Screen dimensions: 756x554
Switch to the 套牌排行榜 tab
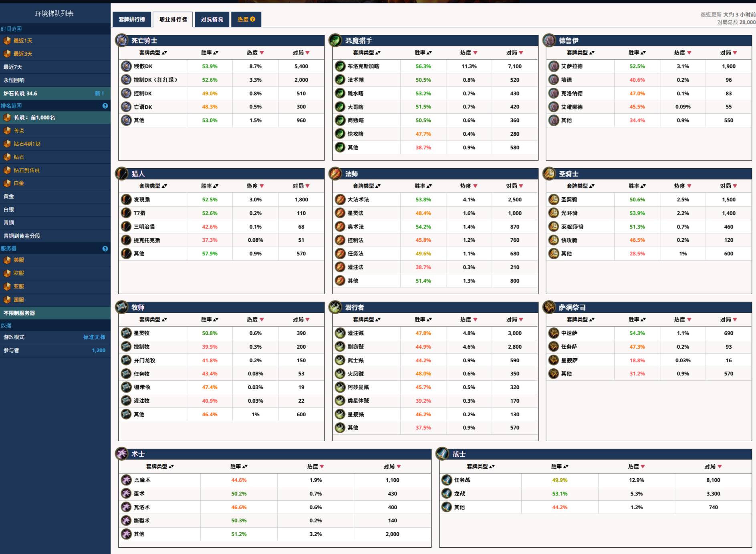pyautogui.click(x=132, y=19)
